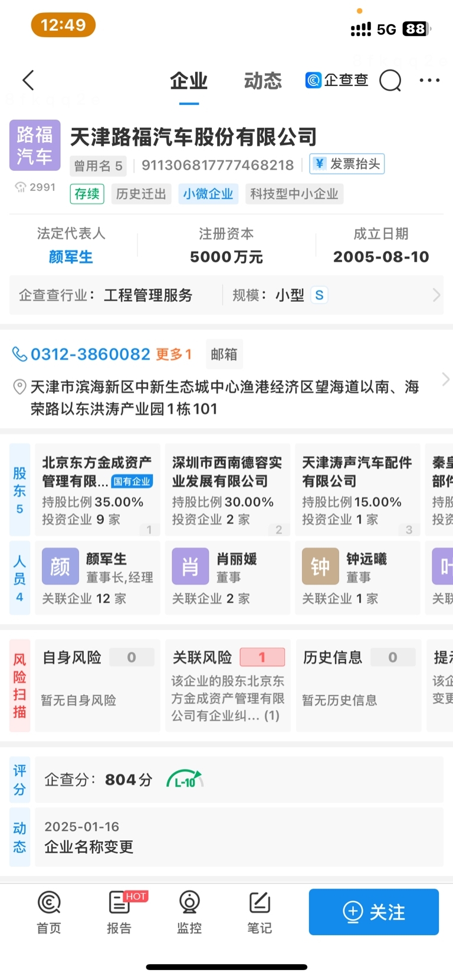Image resolution: width=453 pixels, height=980 pixels.
Task: Open shareholder 深圳市西南德容实业发展 card
Action: coord(228,490)
